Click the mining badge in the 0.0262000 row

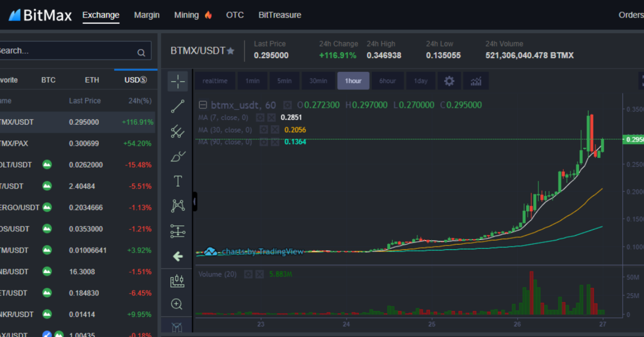[47, 164]
